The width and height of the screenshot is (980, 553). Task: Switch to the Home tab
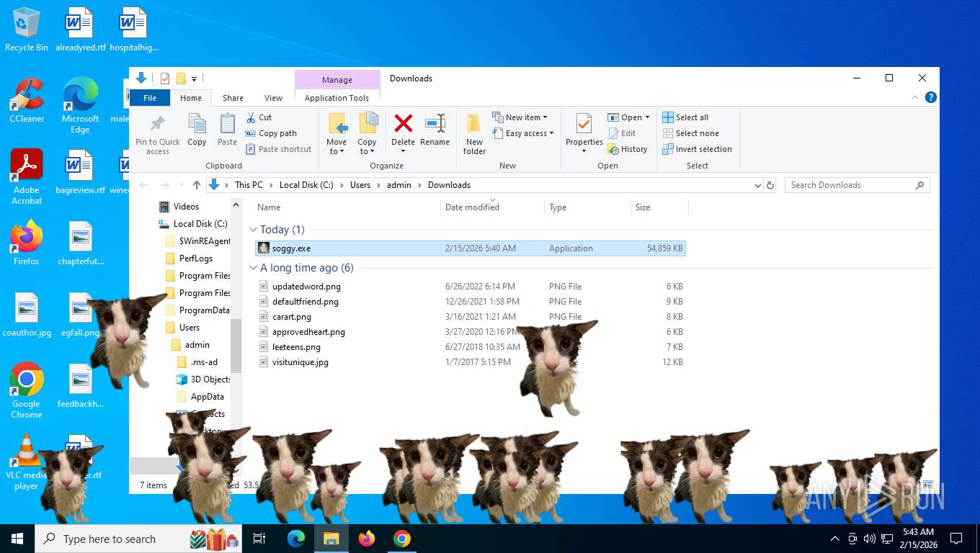(x=191, y=98)
